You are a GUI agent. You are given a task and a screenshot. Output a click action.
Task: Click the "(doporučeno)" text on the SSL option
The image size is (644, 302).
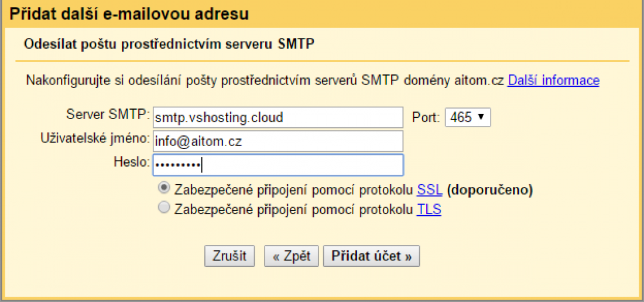489,190
